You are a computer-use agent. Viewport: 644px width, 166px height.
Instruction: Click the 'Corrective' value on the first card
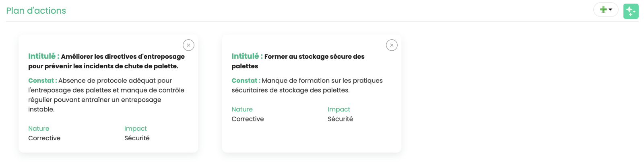tap(44, 138)
